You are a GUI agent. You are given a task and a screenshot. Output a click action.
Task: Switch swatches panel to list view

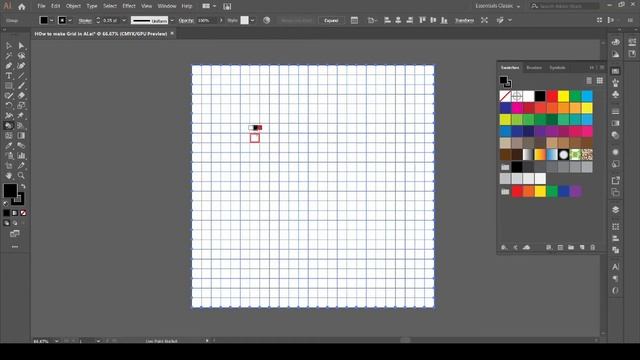[589, 81]
